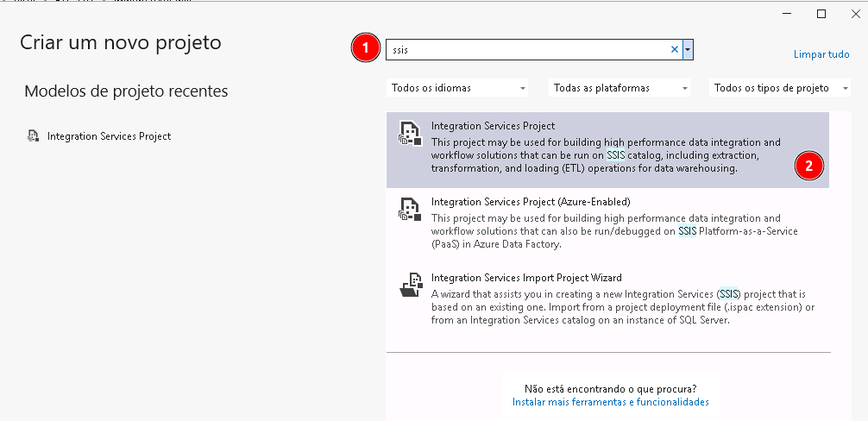Image resolution: width=868 pixels, height=421 pixels.
Task: Click the recent Integration Services Project icon
Action: tap(33, 136)
